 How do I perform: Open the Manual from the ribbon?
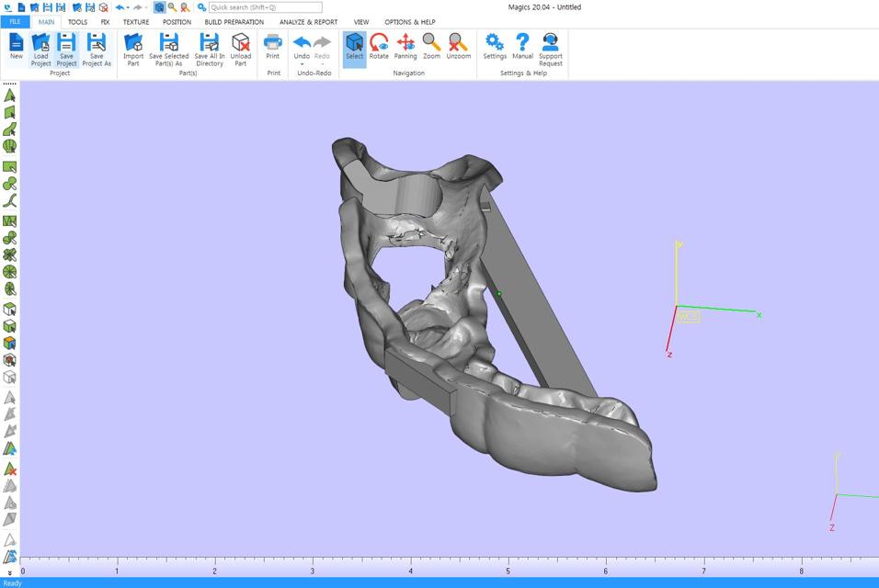click(522, 46)
